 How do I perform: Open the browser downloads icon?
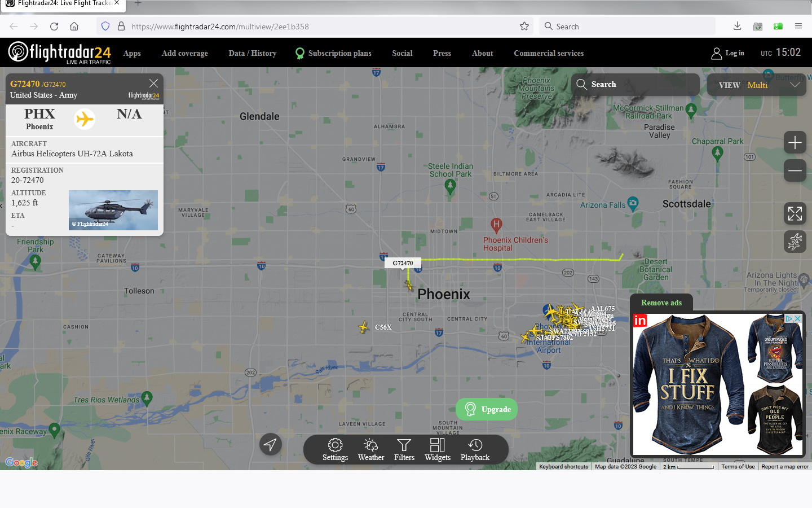tap(737, 27)
